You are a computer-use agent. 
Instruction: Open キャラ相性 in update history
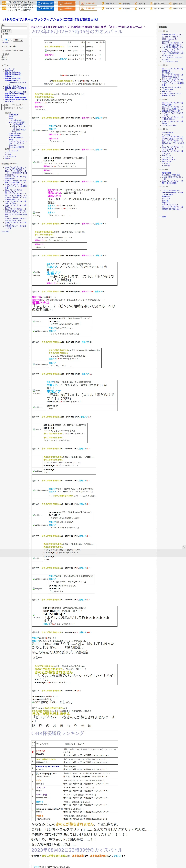pos(166,135)
